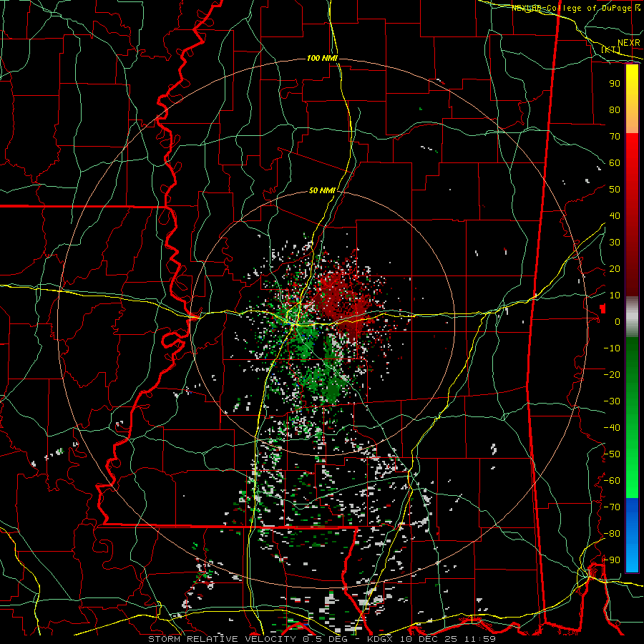
Task: Click the -50 label on the color scale
Action: click(612, 454)
